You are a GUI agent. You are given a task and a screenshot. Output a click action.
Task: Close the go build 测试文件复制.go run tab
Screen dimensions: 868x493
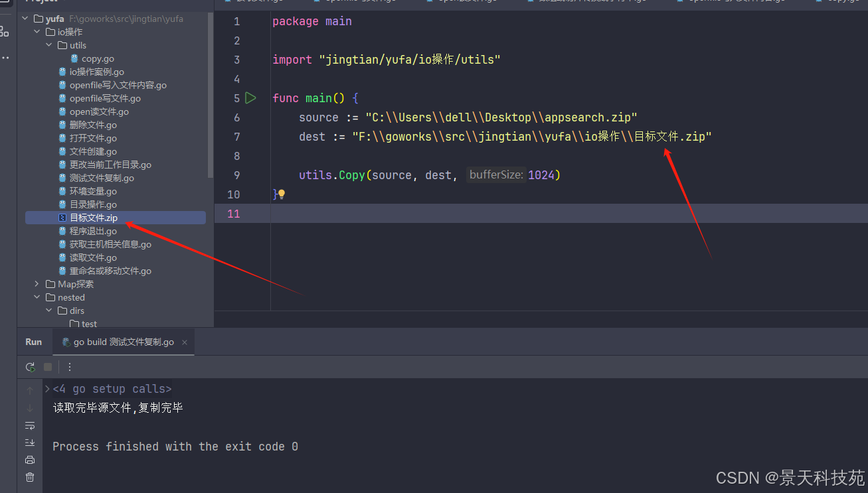[185, 342]
